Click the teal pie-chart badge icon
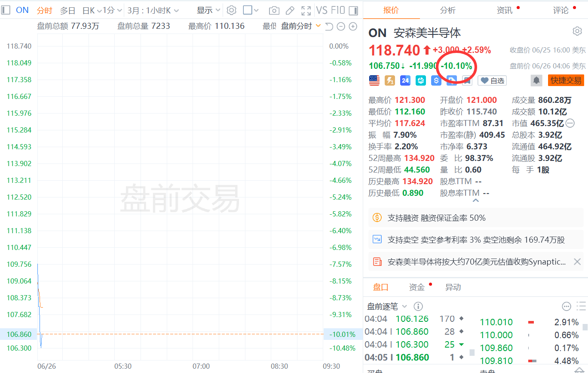588x373 pixels. click(x=421, y=80)
